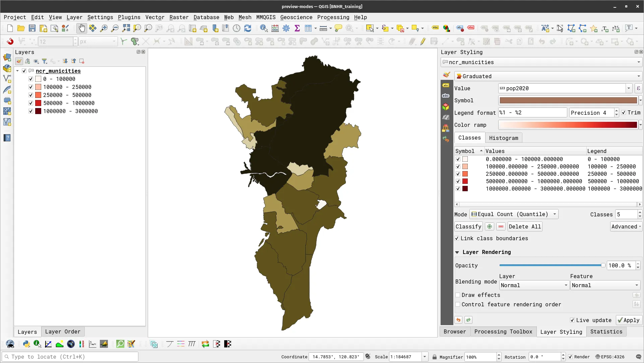Open the Vector menu
This screenshot has width=644, height=363.
click(154, 17)
